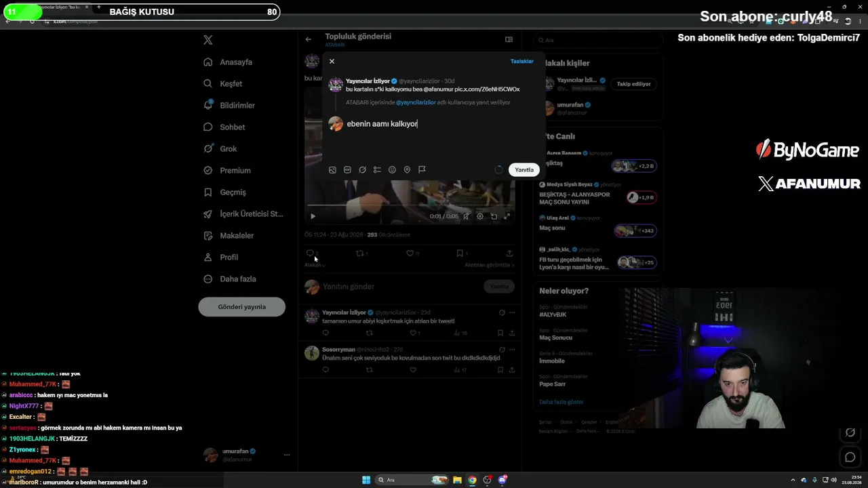Like the Yayıncılar İzliyor reply
Image resolution: width=868 pixels, height=488 pixels.
tap(413, 333)
